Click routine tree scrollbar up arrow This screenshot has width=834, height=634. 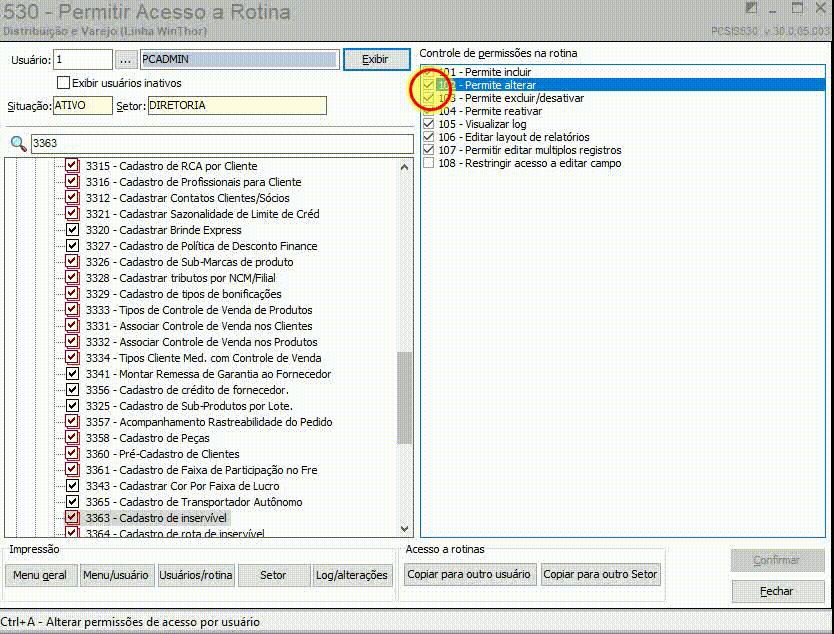pyautogui.click(x=404, y=168)
